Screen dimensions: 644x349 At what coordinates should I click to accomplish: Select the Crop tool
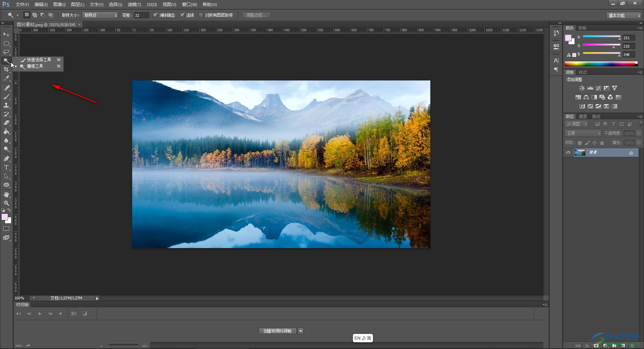[x=6, y=69]
